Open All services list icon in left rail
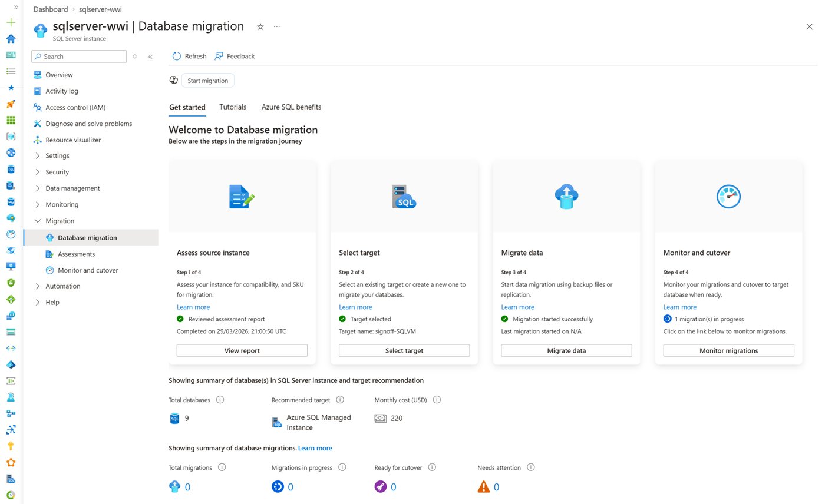825x504 pixels. tap(11, 71)
